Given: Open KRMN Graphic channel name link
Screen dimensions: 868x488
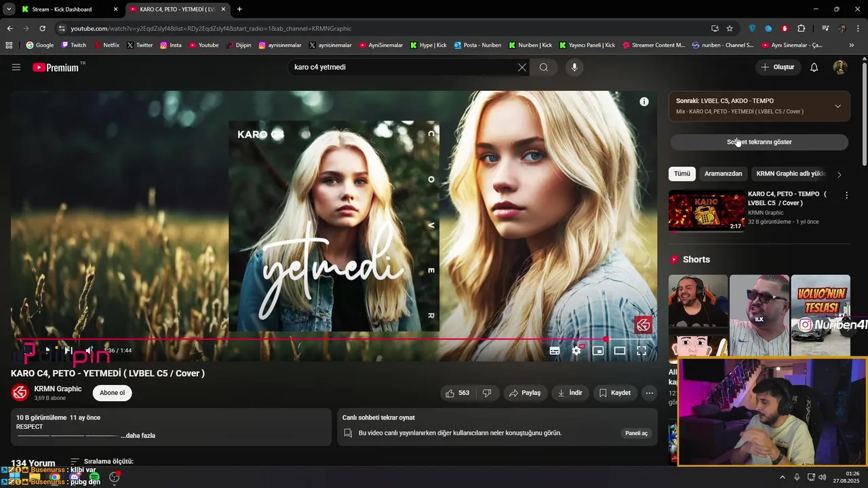Looking at the screenshot, I should [x=58, y=389].
